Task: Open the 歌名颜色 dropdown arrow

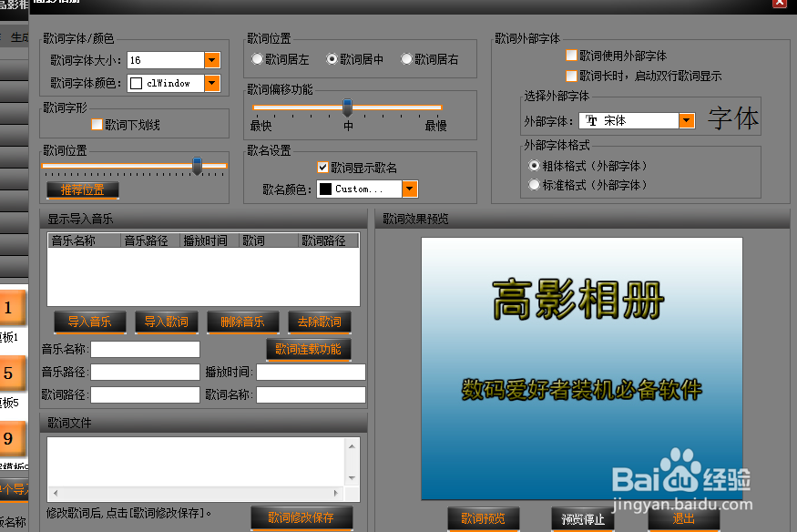Action: pyautogui.click(x=410, y=189)
